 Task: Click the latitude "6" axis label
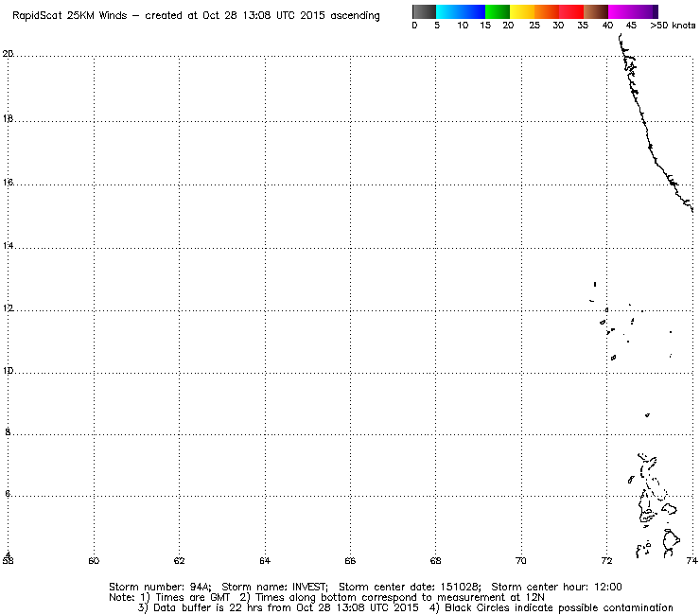(8, 494)
